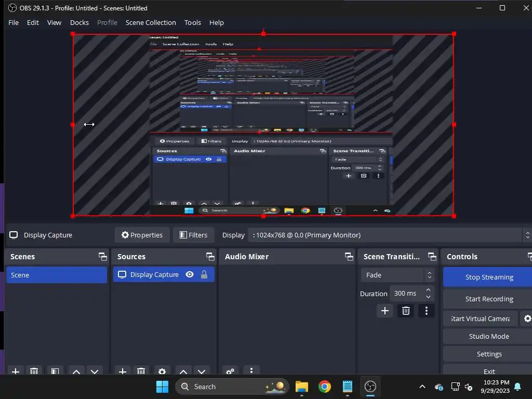The width and height of the screenshot is (532, 399).
Task: Select Display Capture source row
Action: tap(164, 274)
